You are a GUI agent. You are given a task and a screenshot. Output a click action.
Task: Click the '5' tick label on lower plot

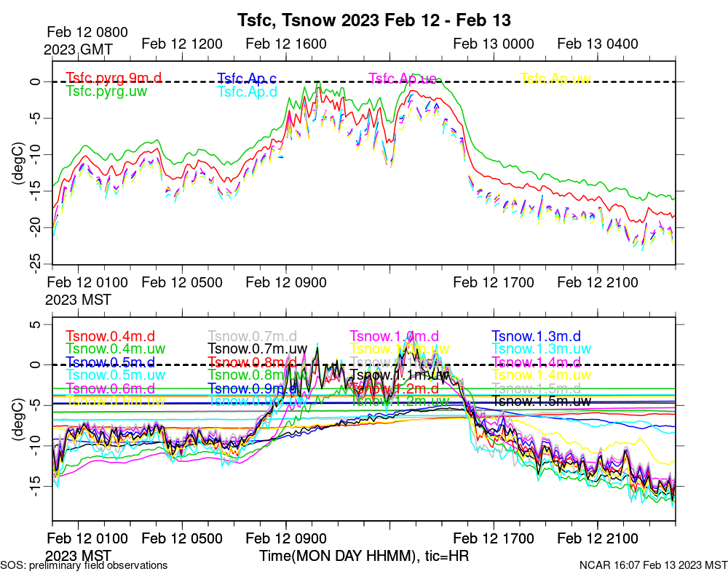(35, 324)
